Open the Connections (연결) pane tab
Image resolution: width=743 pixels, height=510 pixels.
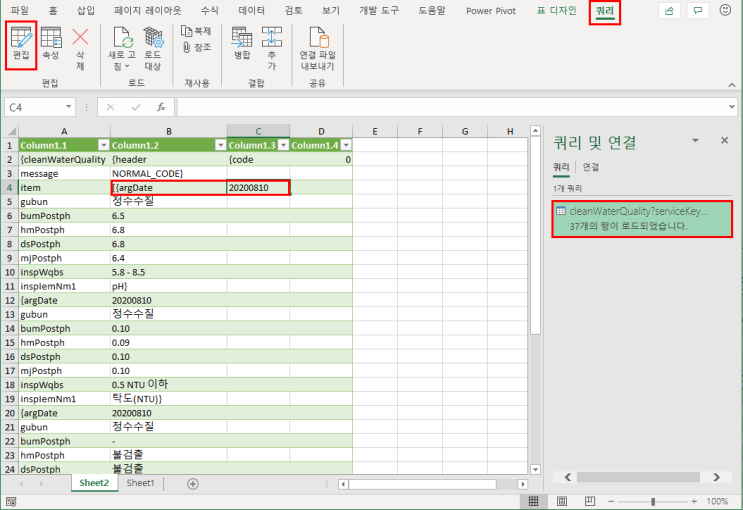[590, 167]
